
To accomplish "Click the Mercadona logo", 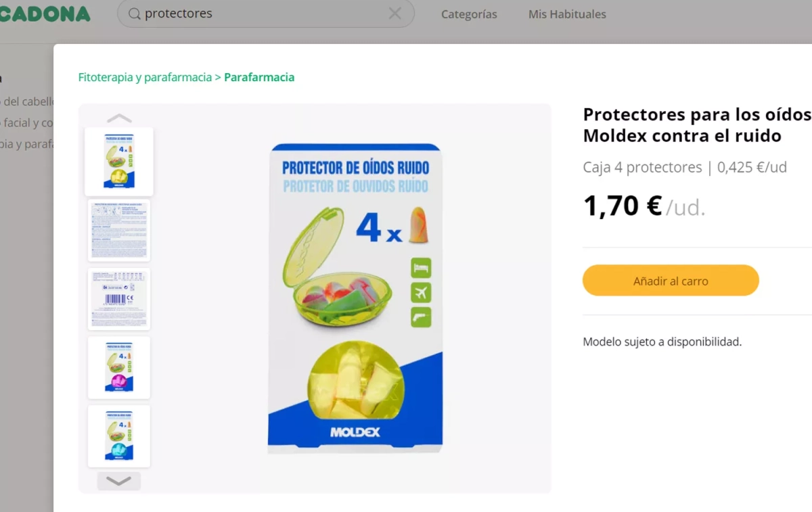I will click(x=45, y=14).
